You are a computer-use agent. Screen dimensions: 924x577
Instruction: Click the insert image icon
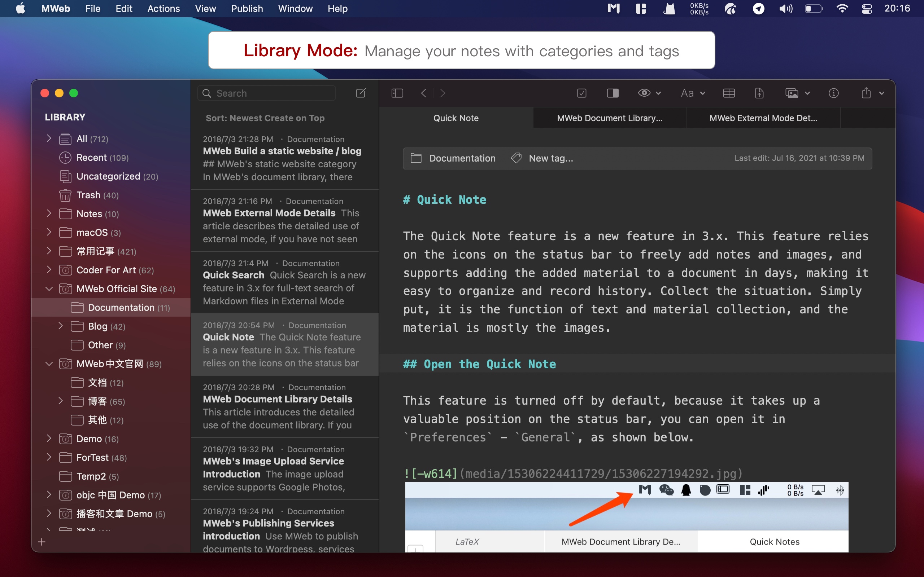pos(792,93)
